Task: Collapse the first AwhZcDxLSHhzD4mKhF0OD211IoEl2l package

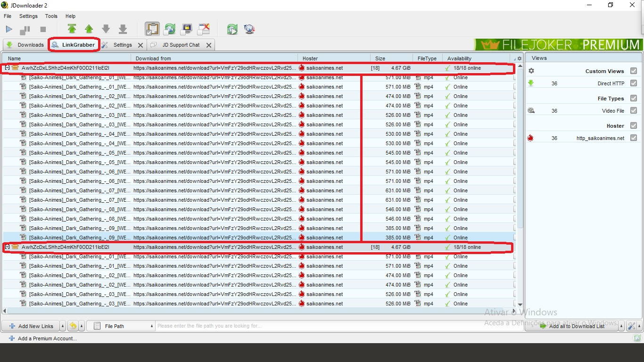Action: click(7, 68)
